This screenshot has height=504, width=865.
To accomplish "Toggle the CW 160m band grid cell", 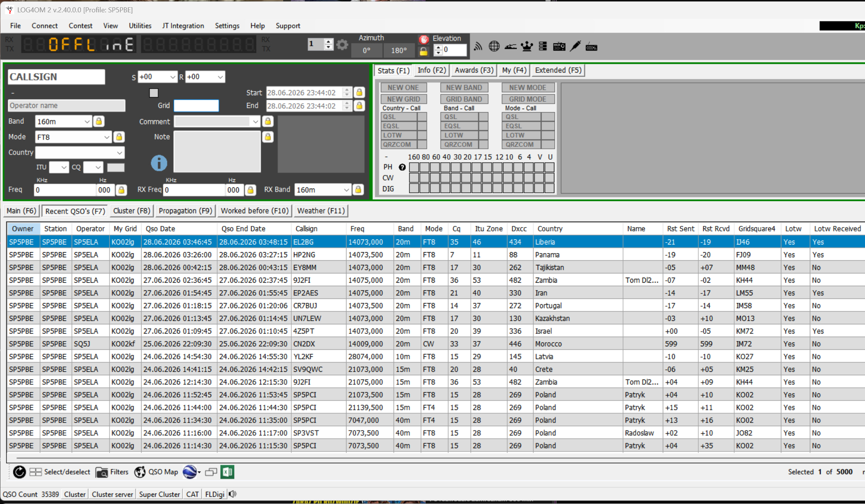I will 414,178.
